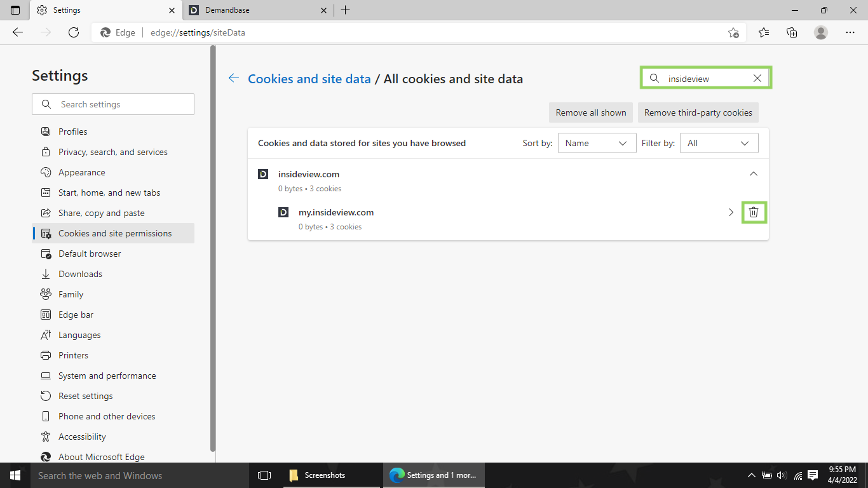Click the insideview.com site name
The image size is (868, 488).
[309, 174]
